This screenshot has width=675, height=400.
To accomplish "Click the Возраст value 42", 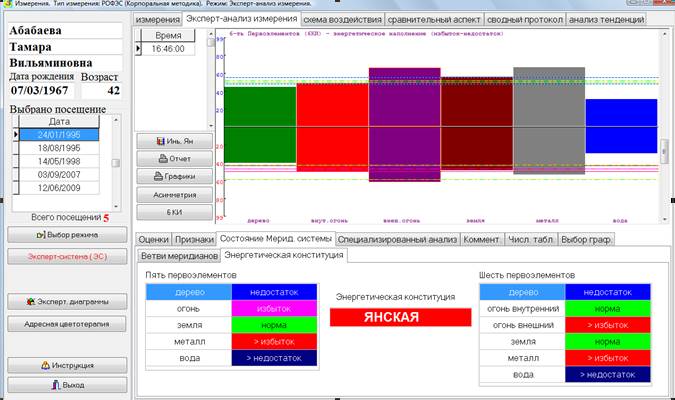I will (102, 90).
